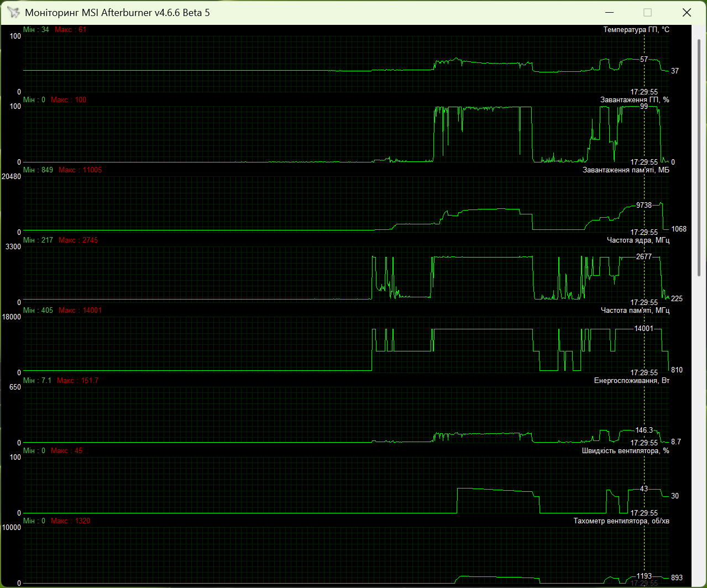
Task: Click the 'Енергоспоживання, Вт' graph label
Action: tap(632, 381)
